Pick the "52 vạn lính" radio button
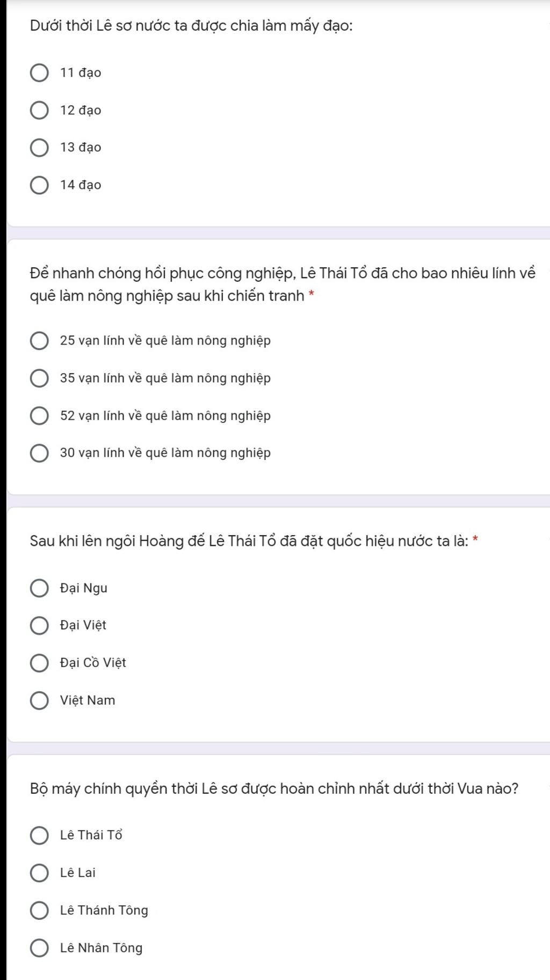This screenshot has height=980, width=550. pos(39,416)
